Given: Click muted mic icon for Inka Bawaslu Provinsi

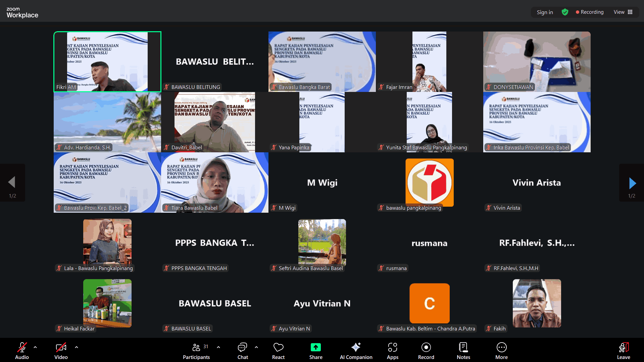Looking at the screenshot, I should click(x=489, y=148).
